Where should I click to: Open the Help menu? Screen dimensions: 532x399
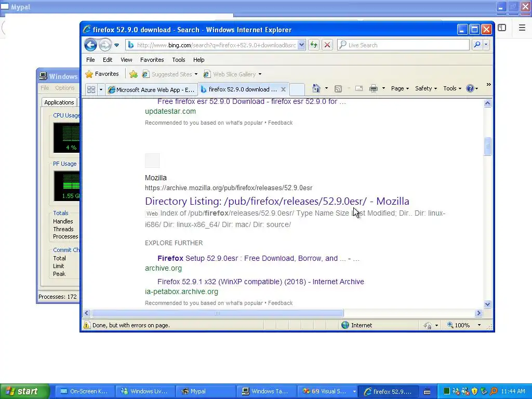[x=199, y=60]
